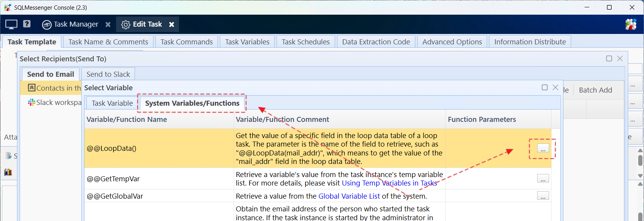Open the Task Manager tab
This screenshot has width=644, height=221.
pos(70,24)
